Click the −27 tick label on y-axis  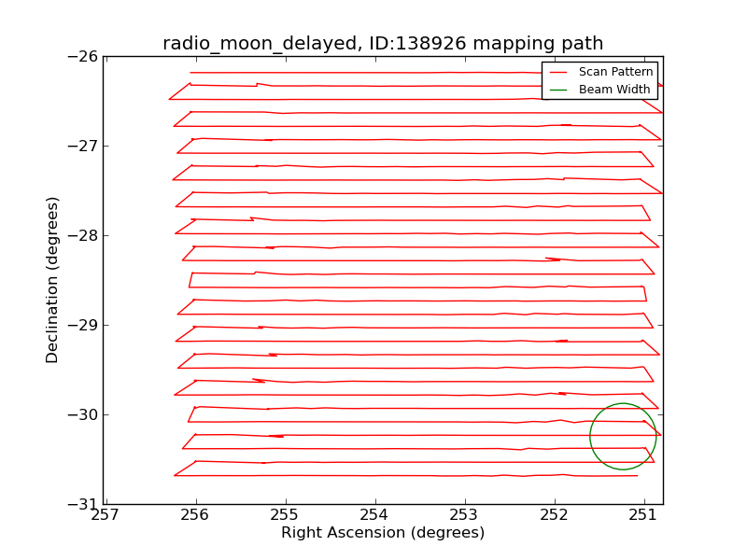pyautogui.click(x=82, y=146)
